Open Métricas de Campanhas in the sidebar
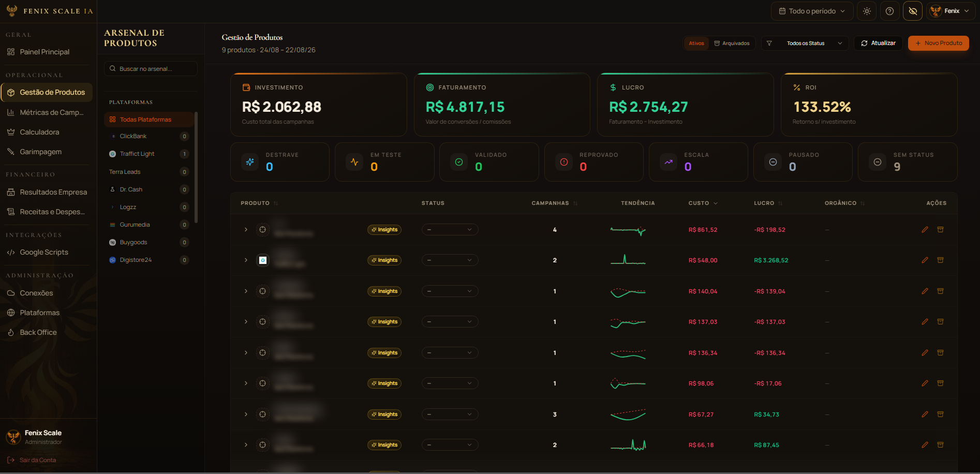Image resolution: width=980 pixels, height=474 pixels. pyautogui.click(x=47, y=112)
